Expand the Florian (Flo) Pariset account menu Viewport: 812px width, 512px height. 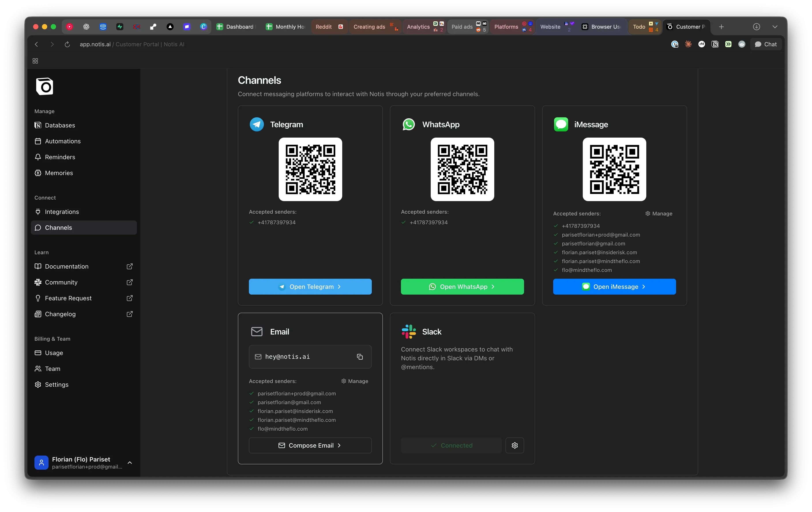coord(84,462)
